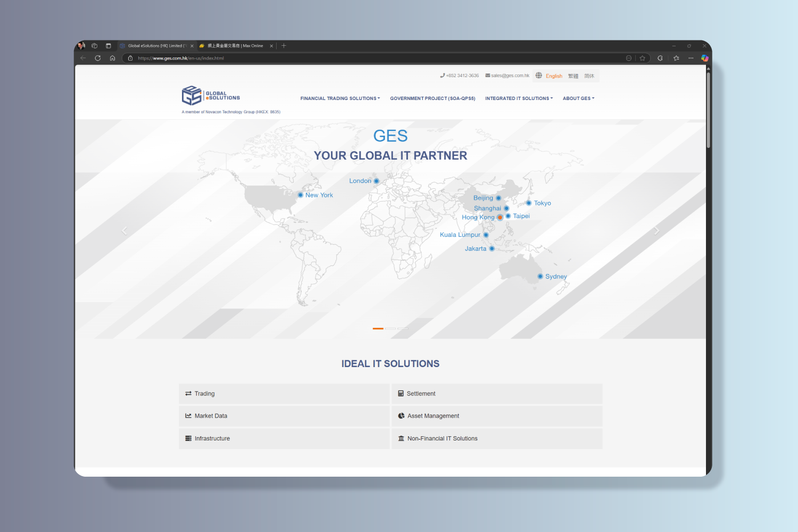
Task: Launch Copilot from the browser toolbar
Action: click(x=704, y=59)
